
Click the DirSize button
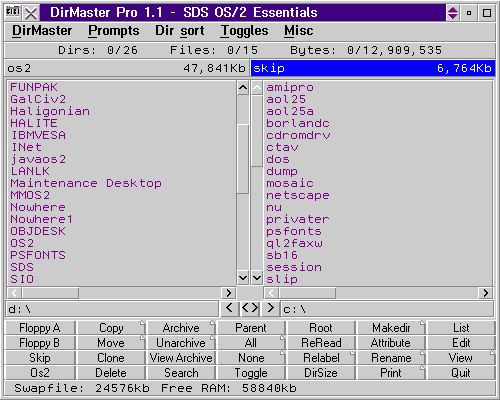click(321, 373)
